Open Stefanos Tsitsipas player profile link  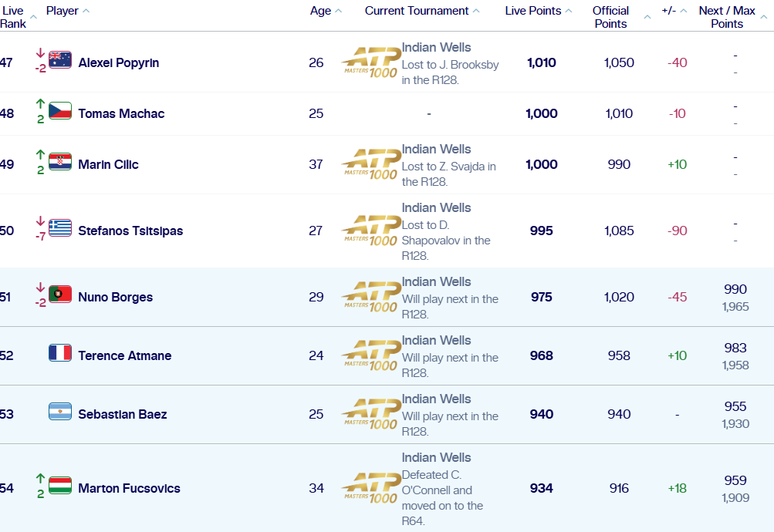point(130,231)
